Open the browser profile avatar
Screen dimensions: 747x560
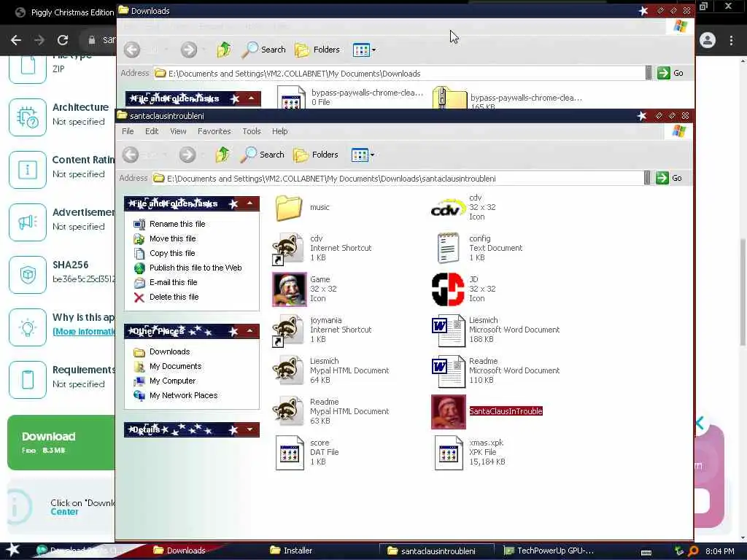click(708, 41)
